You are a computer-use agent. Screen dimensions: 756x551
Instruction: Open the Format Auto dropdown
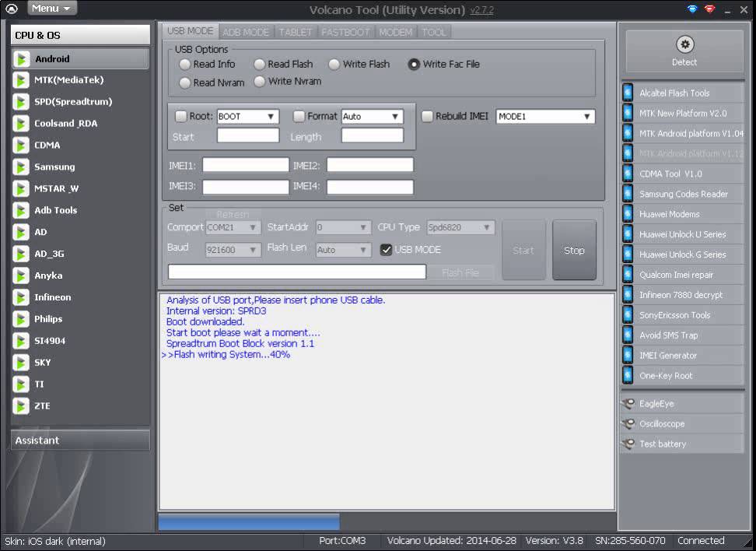372,116
